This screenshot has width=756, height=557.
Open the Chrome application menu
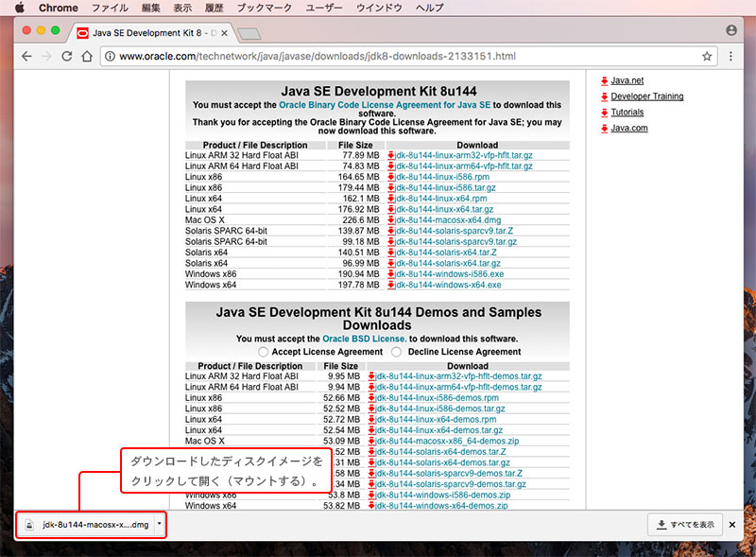59,8
